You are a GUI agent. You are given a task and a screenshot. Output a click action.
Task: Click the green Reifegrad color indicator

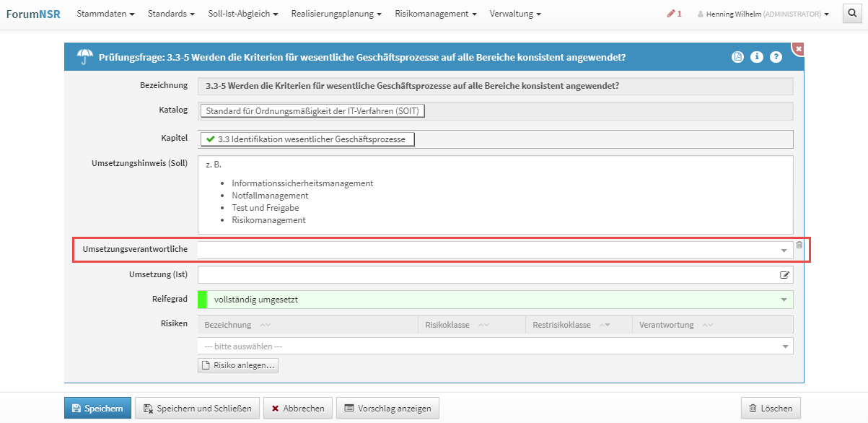203,300
